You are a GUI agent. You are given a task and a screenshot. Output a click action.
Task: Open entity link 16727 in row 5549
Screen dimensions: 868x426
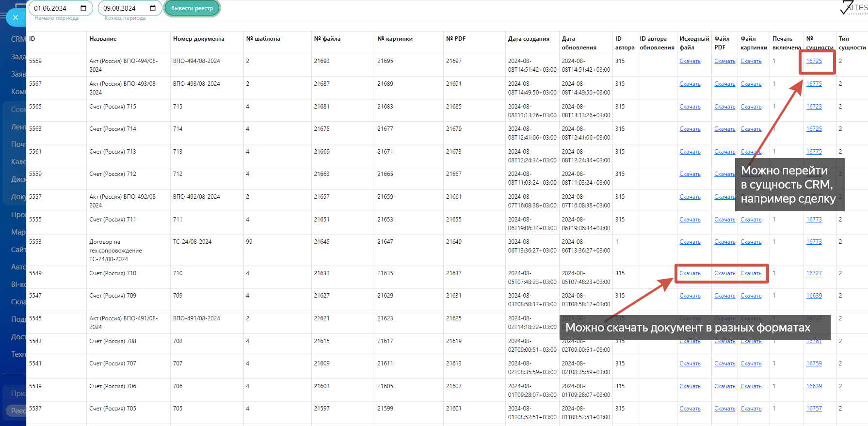(x=814, y=273)
